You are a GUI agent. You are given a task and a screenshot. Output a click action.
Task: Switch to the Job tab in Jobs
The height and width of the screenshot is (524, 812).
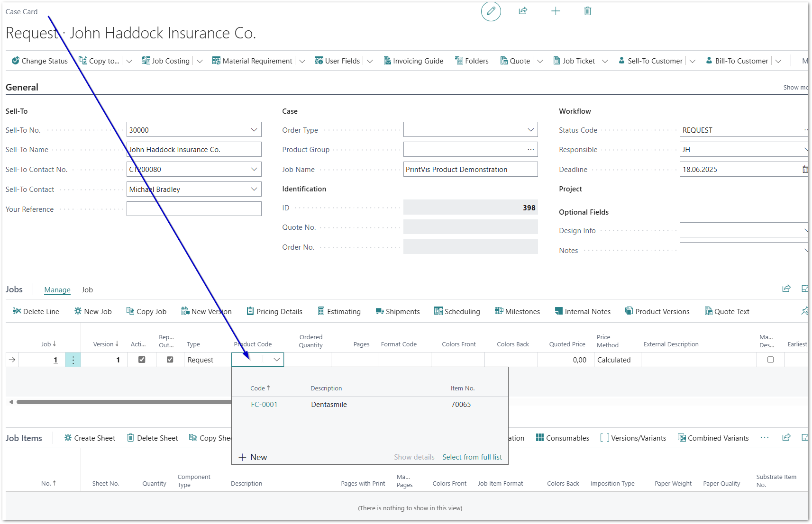(87, 290)
